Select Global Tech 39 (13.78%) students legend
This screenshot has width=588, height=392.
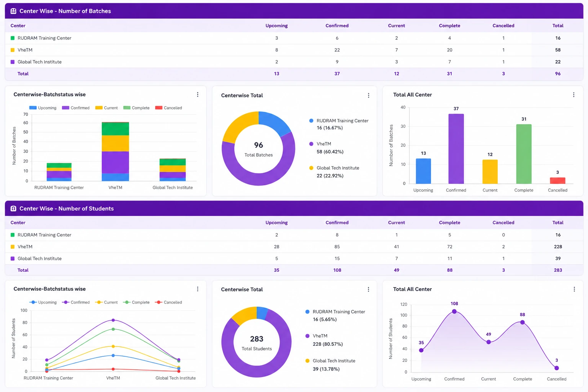(x=330, y=365)
